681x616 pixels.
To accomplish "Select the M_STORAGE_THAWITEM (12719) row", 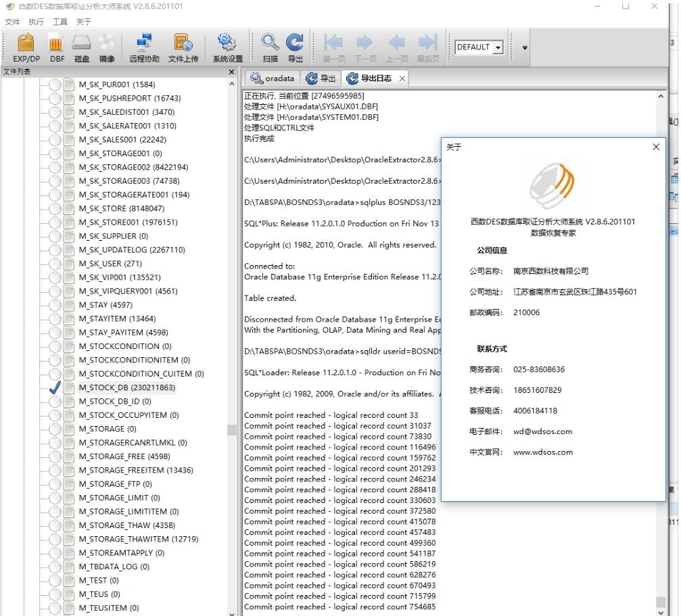I will 139,539.
